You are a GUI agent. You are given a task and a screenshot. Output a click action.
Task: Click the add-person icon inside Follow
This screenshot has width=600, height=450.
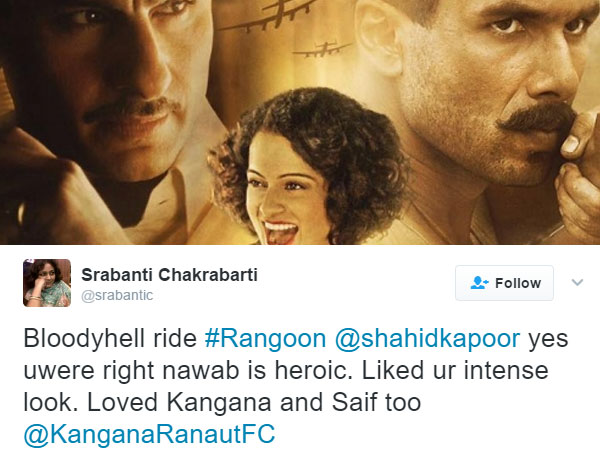click(479, 283)
